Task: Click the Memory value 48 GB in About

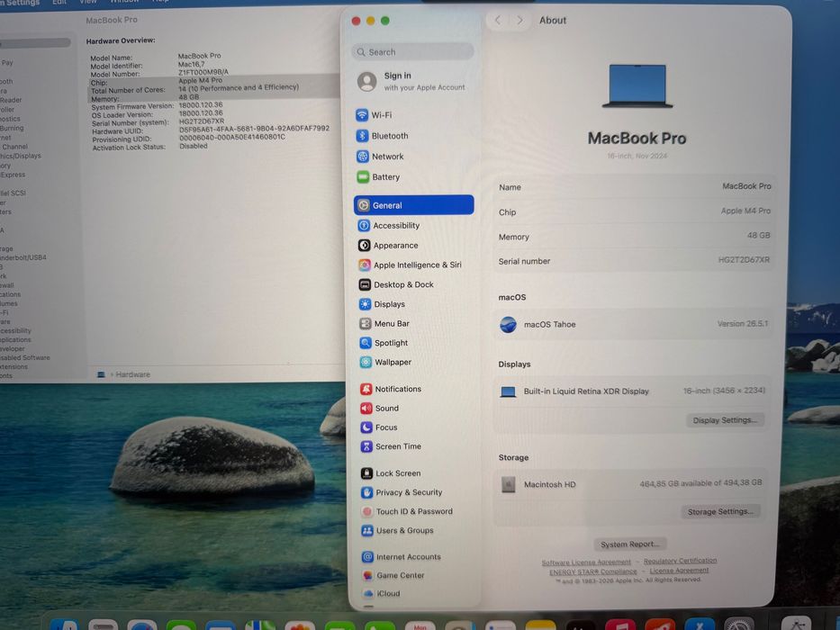Action: [759, 235]
